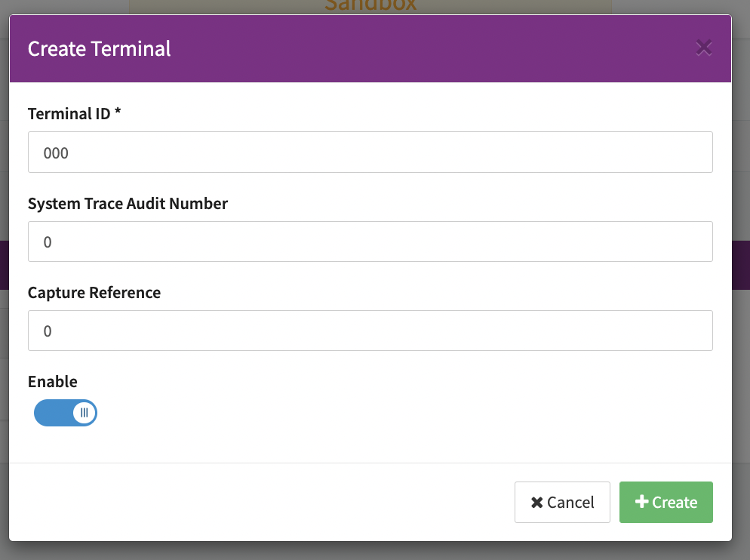Screen dimensions: 750x560
Task: Focus the System Trace Audit Number field
Action: [370, 242]
